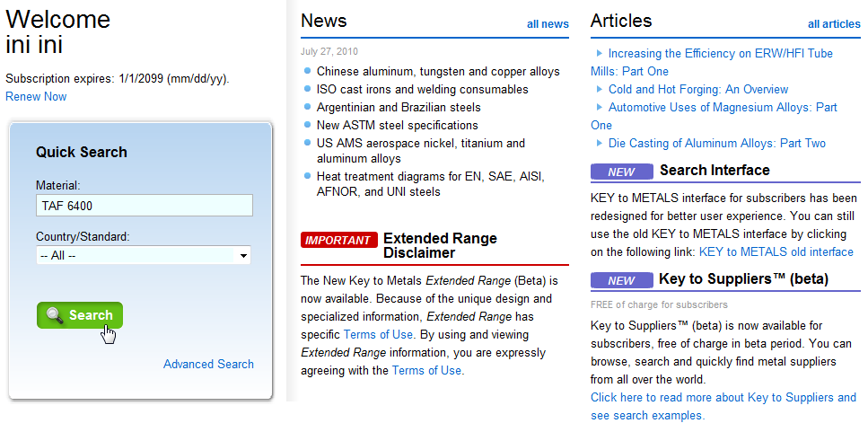868x432 pixels.
Task: Click the bullet before Chinese aluminum news item
Action: click(x=308, y=71)
